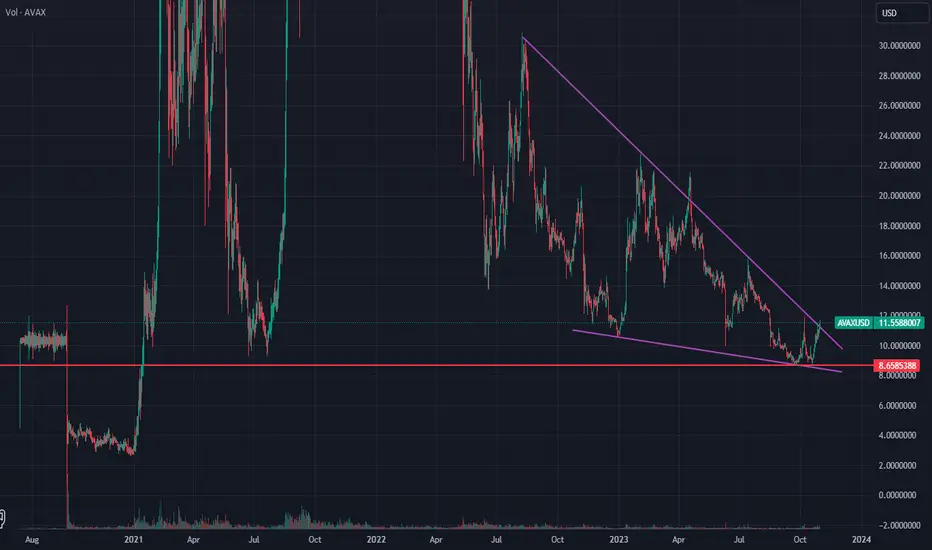Click the −2.0000000 price axis label

point(898,526)
